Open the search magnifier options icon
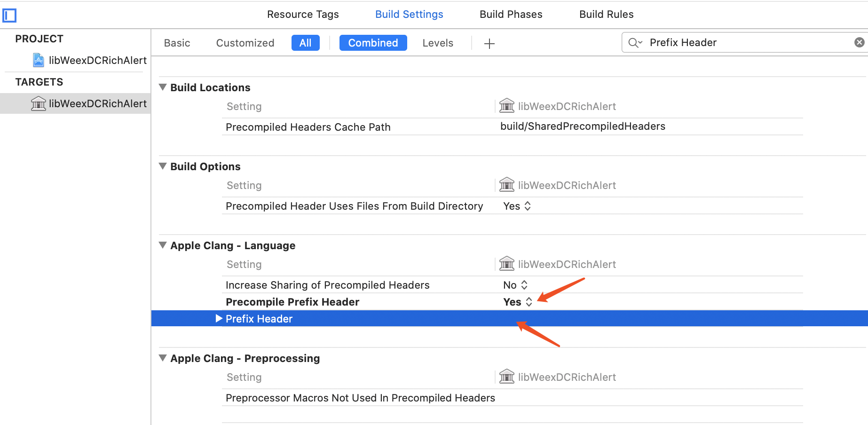The height and width of the screenshot is (425, 868). point(635,43)
